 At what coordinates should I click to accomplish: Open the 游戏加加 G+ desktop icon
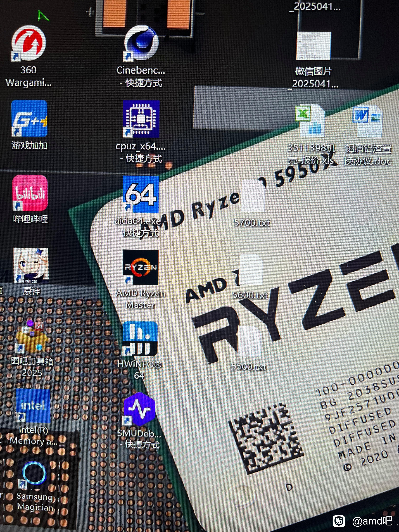point(29,119)
